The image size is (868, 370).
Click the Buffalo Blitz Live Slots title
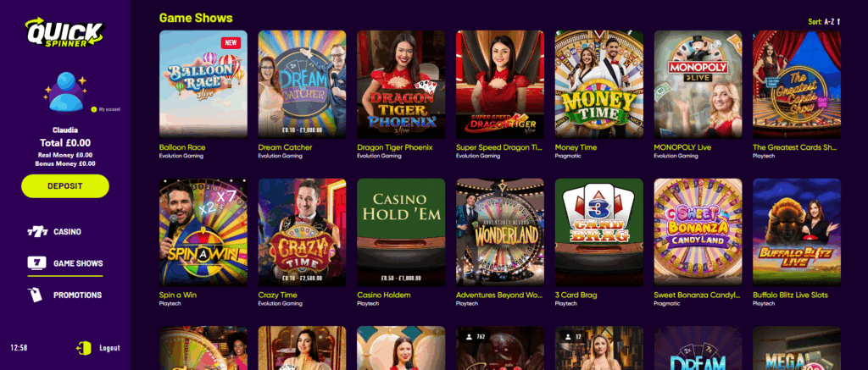pos(791,295)
